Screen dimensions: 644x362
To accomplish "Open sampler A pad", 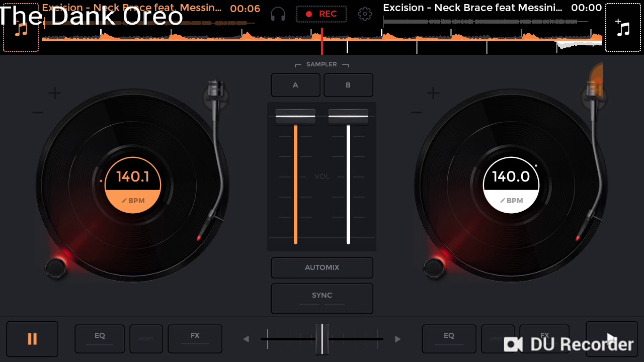I will point(295,85).
